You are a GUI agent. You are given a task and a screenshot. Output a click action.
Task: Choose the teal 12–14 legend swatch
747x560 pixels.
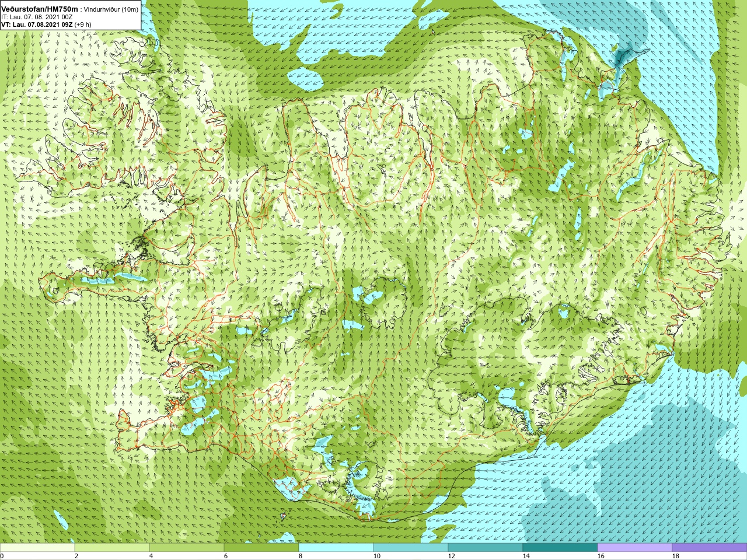(x=486, y=548)
